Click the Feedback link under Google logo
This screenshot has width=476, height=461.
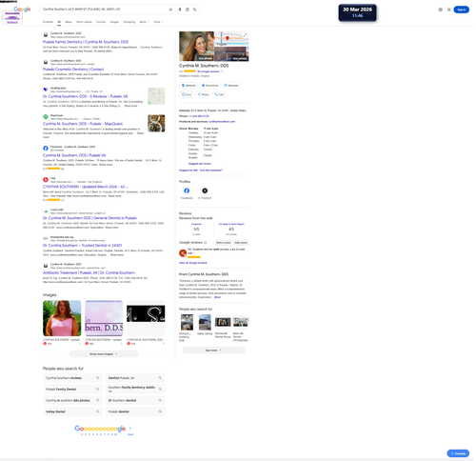point(12,22)
